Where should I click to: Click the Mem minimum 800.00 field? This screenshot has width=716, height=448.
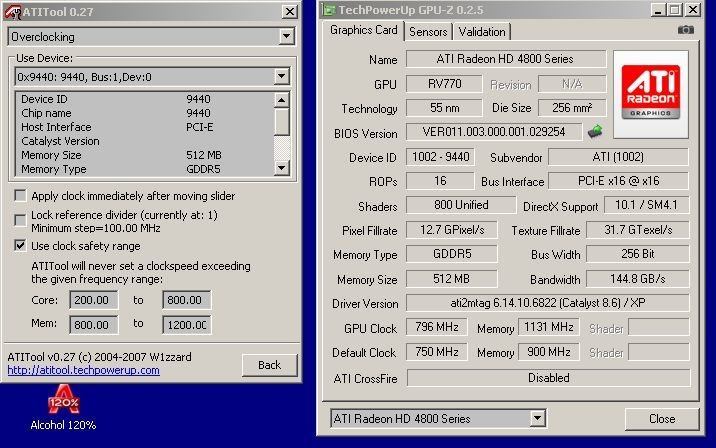(x=94, y=325)
